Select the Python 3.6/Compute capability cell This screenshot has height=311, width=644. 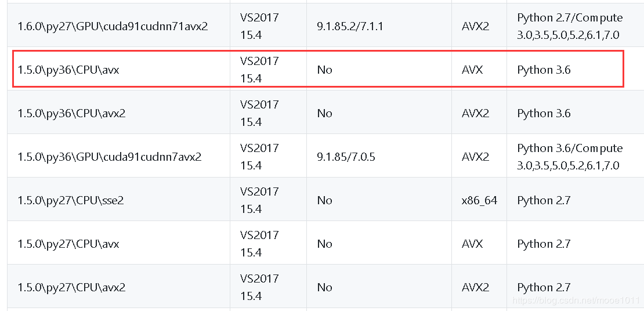569,157
